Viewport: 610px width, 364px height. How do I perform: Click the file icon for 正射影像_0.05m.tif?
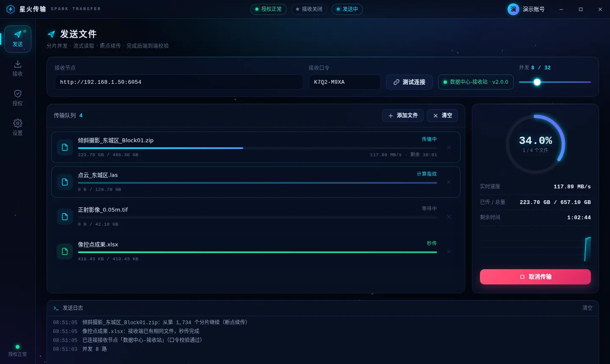tap(65, 217)
